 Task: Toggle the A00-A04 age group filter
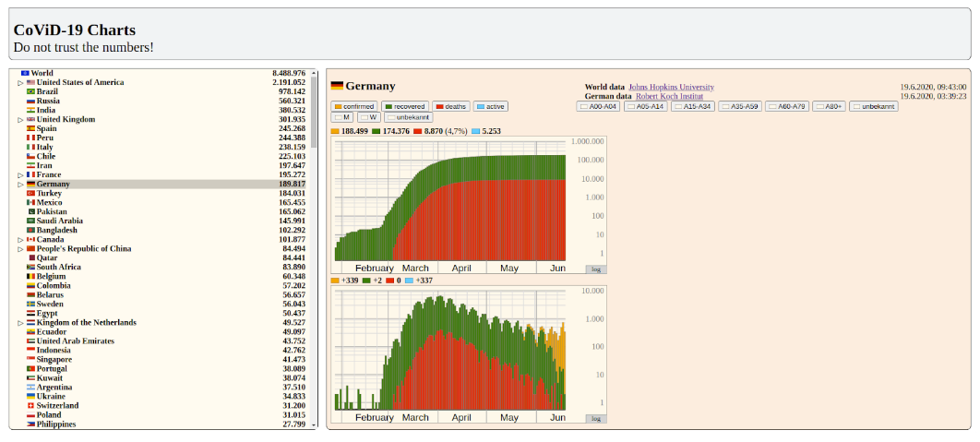click(x=598, y=107)
